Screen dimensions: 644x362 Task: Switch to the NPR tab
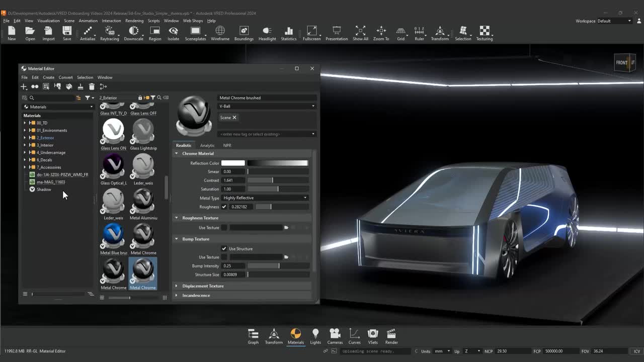pos(227,145)
